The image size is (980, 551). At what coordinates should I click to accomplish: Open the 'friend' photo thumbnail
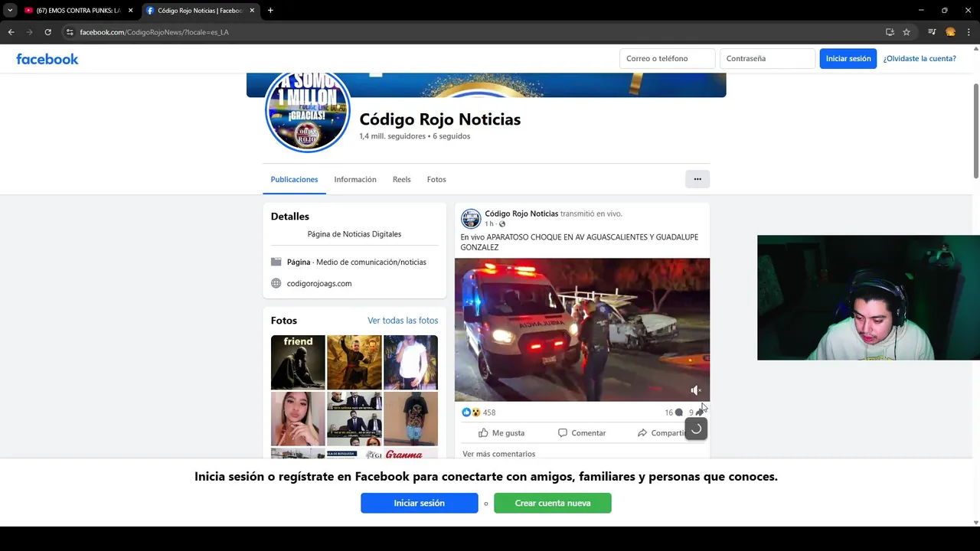pyautogui.click(x=298, y=362)
